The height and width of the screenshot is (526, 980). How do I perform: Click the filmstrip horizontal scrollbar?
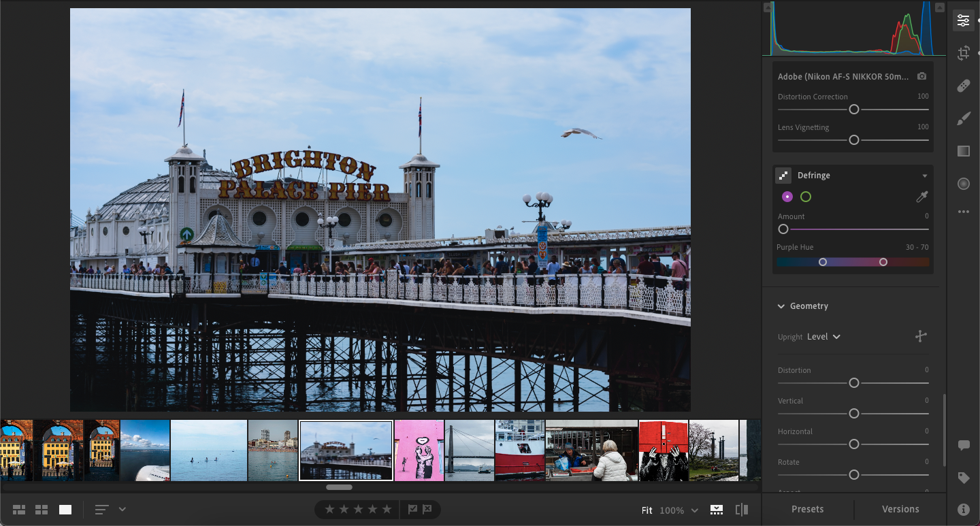point(339,487)
